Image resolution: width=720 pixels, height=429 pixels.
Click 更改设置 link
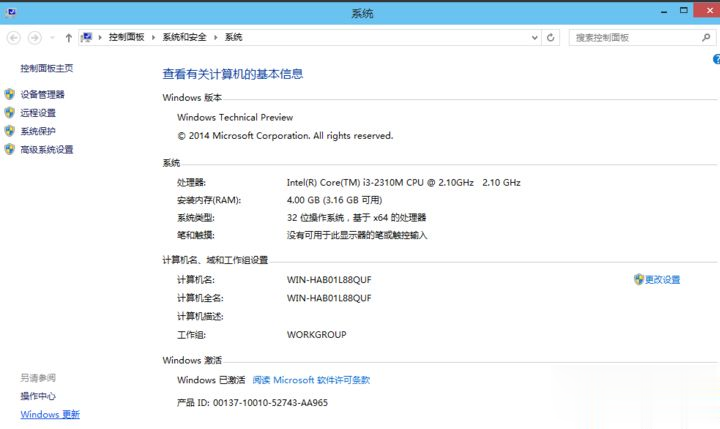(x=662, y=280)
